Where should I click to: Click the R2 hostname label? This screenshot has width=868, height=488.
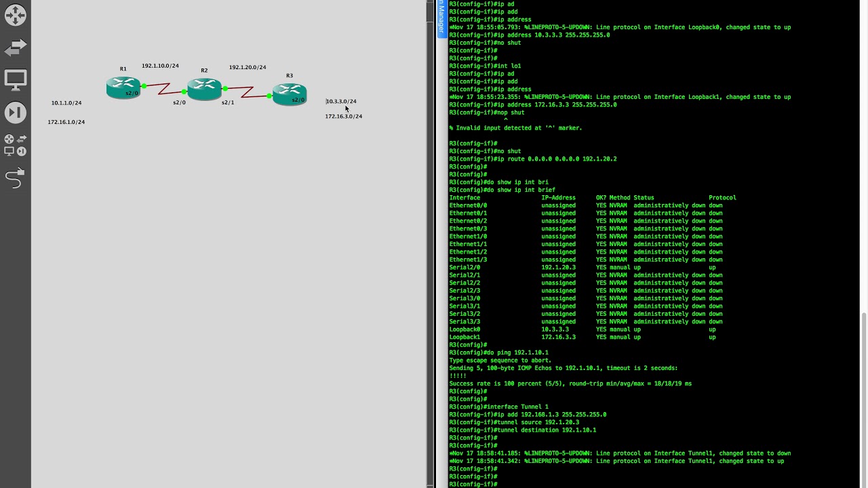coord(204,70)
